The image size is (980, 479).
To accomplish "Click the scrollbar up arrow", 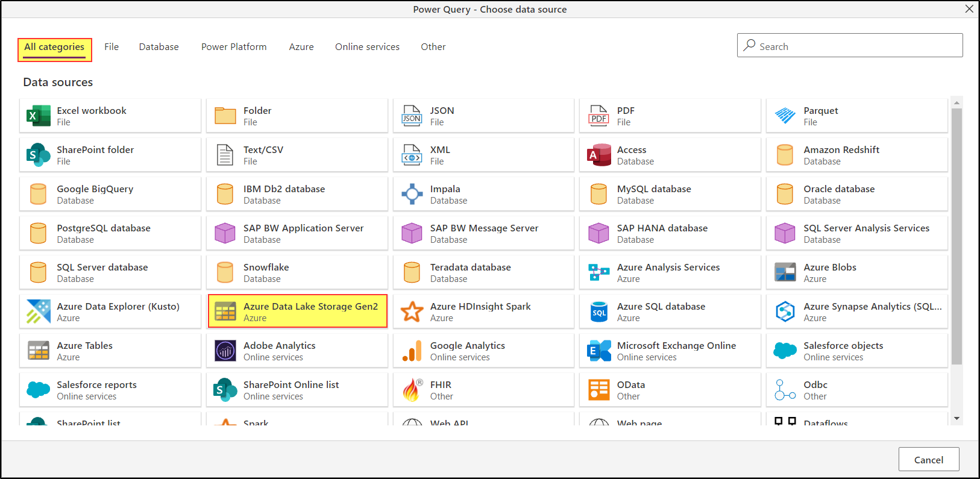I will (956, 103).
